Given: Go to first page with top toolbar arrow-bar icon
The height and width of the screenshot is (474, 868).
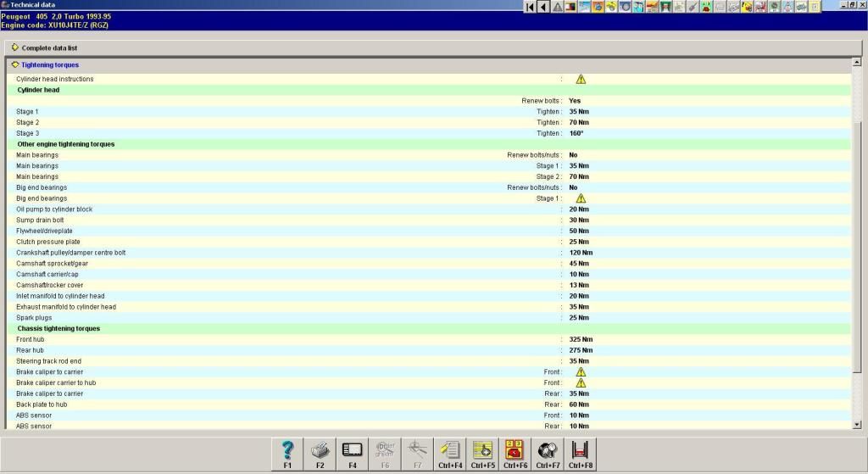Looking at the screenshot, I should (530, 7).
